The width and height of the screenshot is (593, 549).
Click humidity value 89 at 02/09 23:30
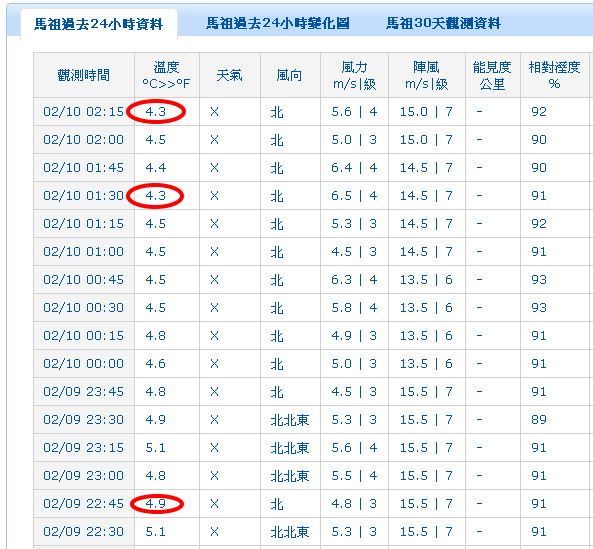click(x=539, y=420)
